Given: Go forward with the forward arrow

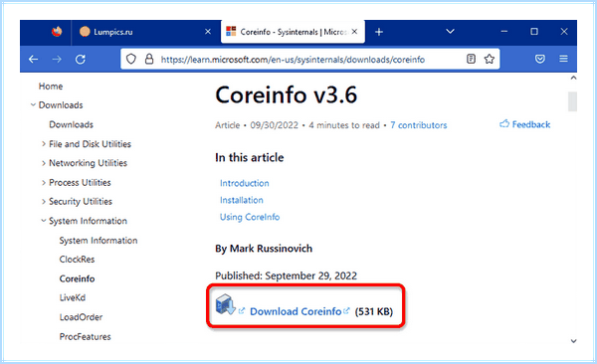Looking at the screenshot, I should [x=57, y=59].
